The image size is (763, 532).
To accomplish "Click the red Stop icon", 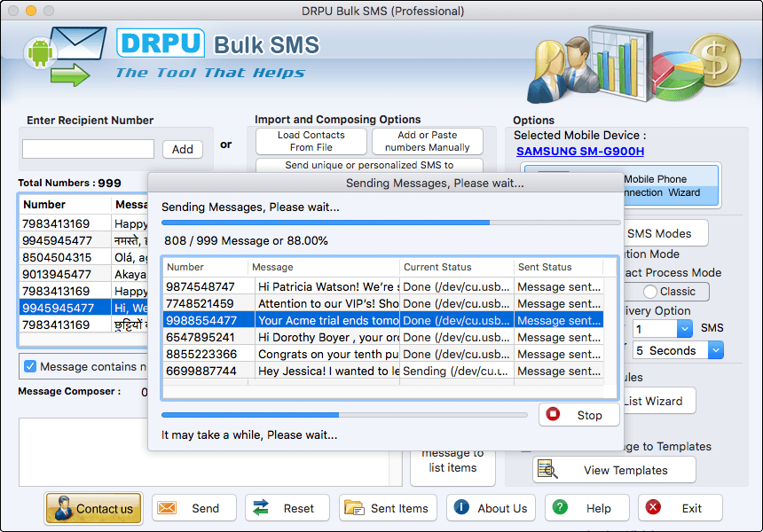I will [553, 414].
